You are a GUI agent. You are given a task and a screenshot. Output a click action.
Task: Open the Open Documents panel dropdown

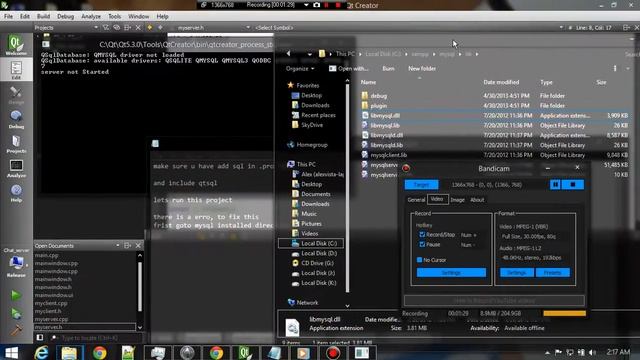click(x=118, y=245)
